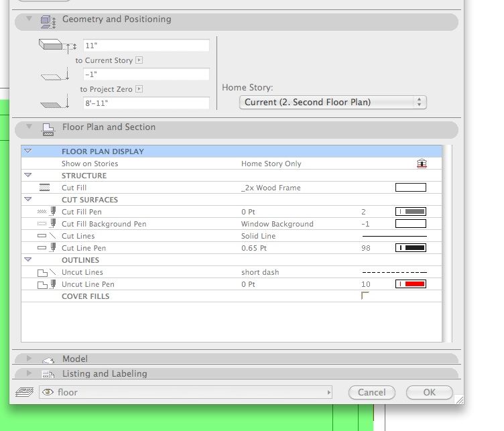The height and width of the screenshot is (431, 504).
Task: Click the Cut Line Pen row icon
Action: [x=47, y=247]
